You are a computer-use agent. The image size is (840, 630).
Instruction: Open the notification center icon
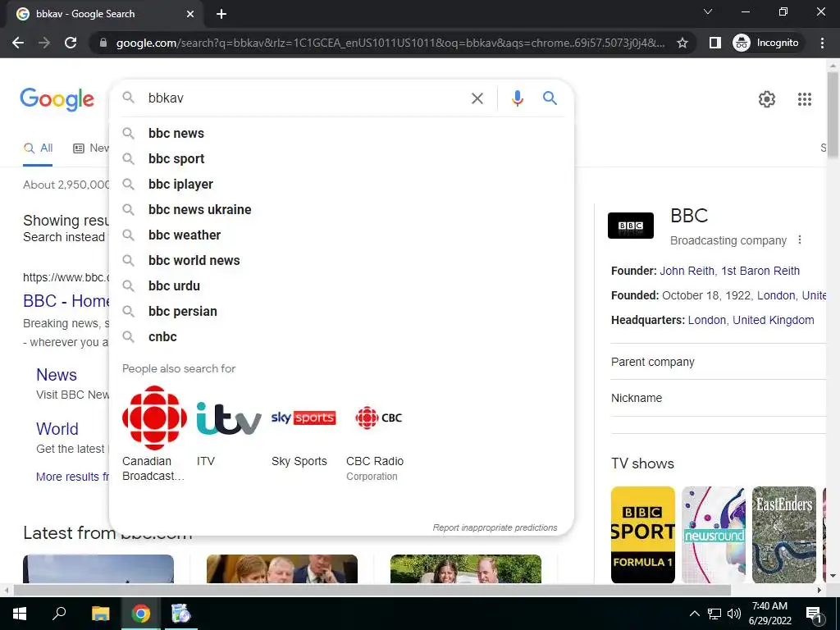coord(814,614)
